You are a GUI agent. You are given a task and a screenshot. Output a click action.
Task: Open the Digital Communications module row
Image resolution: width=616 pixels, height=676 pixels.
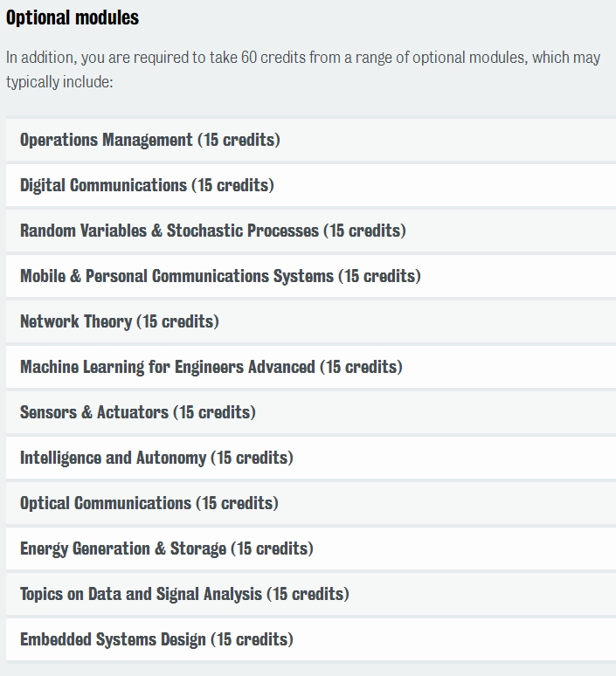pyautogui.click(x=311, y=185)
